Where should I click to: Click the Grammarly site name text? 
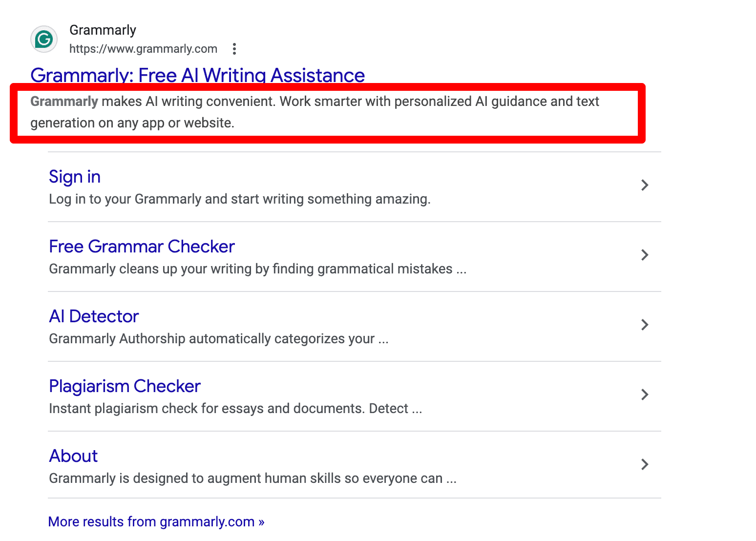coord(103,29)
